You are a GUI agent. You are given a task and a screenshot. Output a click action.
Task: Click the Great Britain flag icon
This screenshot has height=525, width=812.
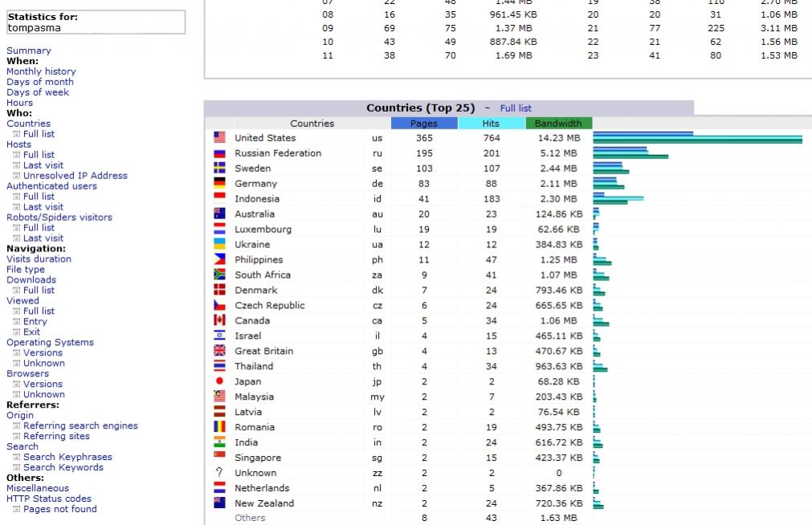[x=219, y=351]
